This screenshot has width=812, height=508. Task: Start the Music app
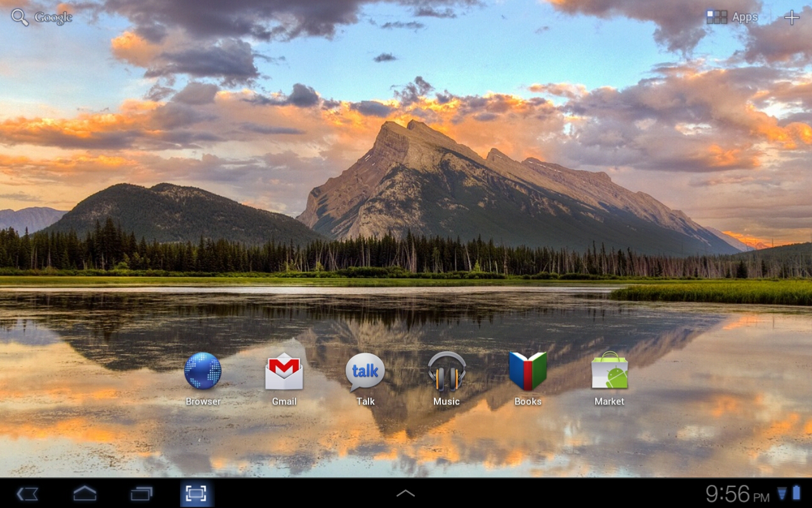(x=447, y=371)
